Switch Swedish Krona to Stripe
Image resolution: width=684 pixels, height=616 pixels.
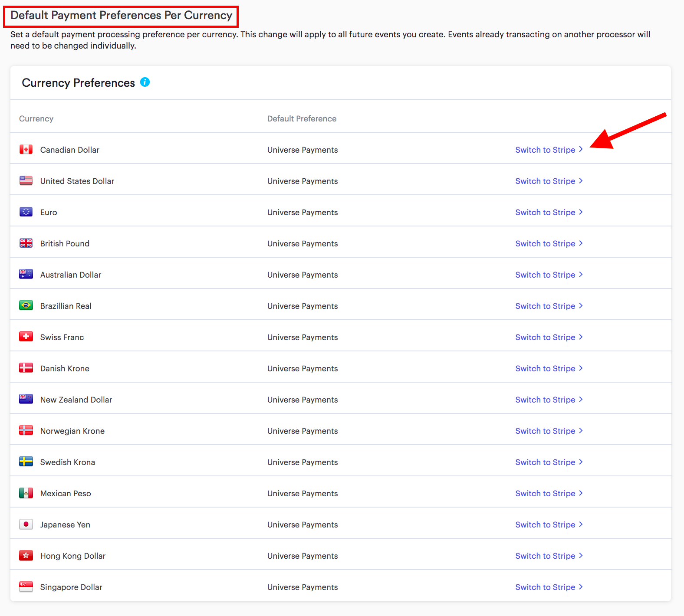tap(549, 462)
